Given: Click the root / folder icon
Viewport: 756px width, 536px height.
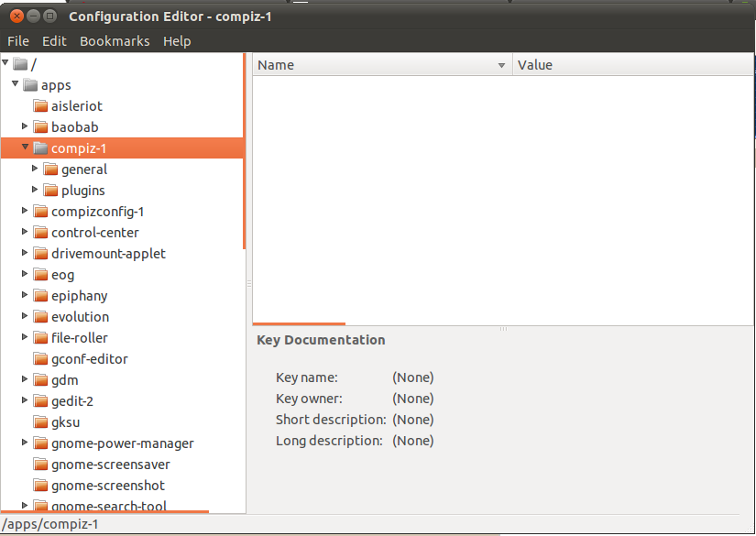Looking at the screenshot, I should click(x=20, y=63).
